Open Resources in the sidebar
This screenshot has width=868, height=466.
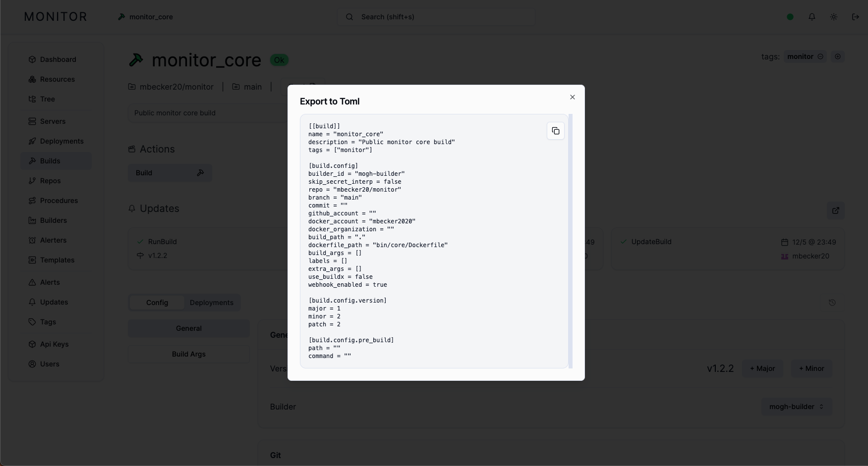click(x=56, y=79)
